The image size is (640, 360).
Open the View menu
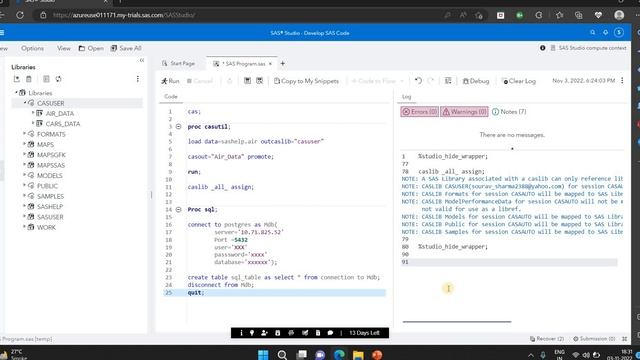(x=64, y=48)
